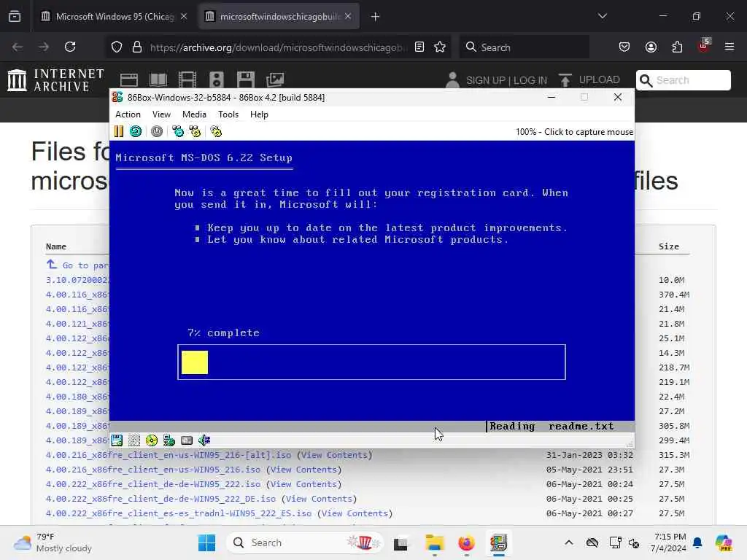Screen dimensions: 747x560
Task: Click the SIGN UP | LOG IN link
Action: click(506, 80)
